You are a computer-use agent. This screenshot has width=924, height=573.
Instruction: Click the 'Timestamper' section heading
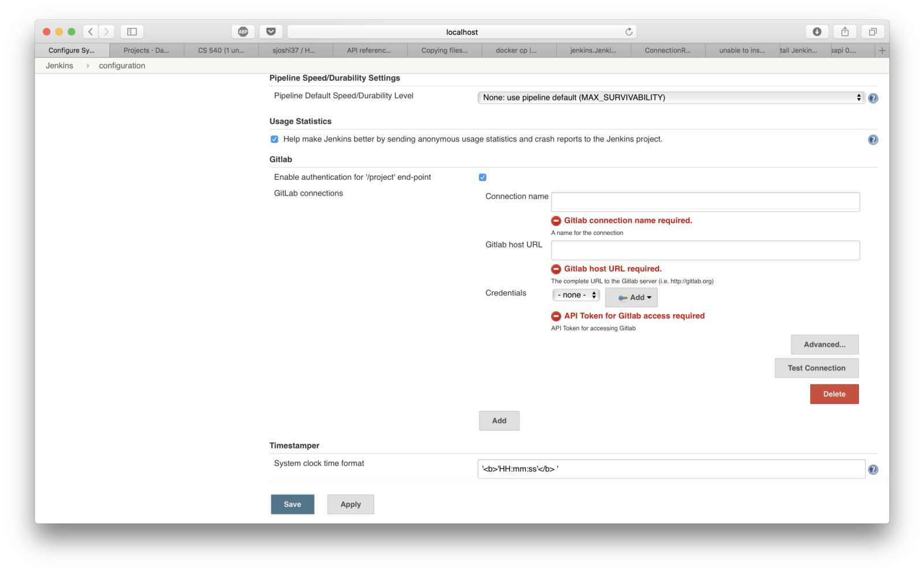click(295, 445)
